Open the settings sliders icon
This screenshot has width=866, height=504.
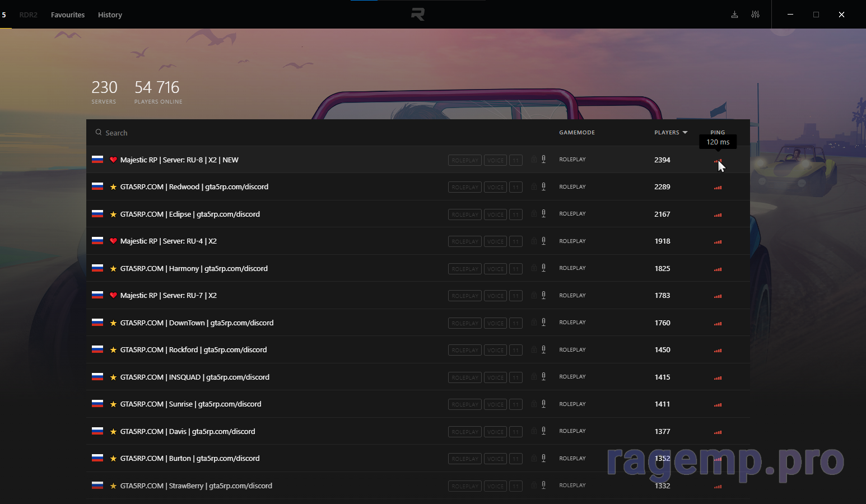755,15
